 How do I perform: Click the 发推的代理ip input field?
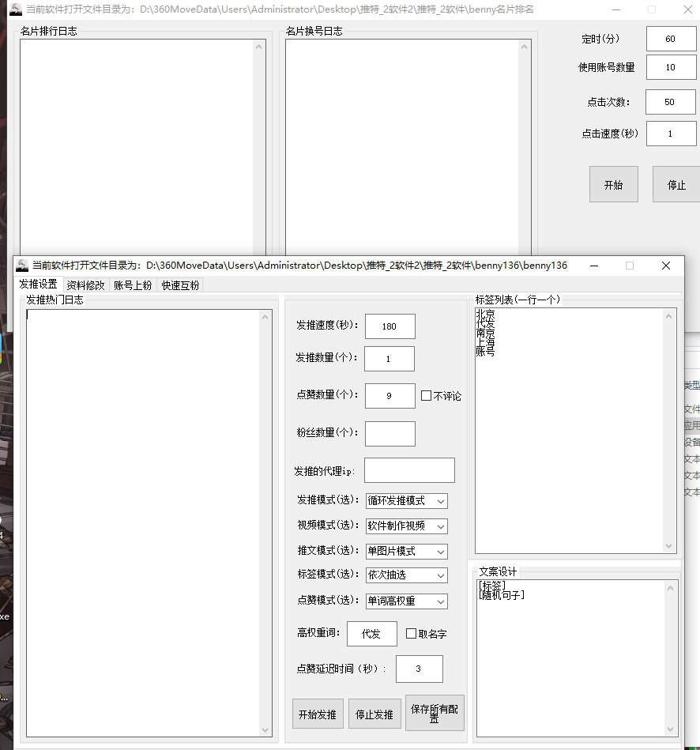(x=409, y=470)
